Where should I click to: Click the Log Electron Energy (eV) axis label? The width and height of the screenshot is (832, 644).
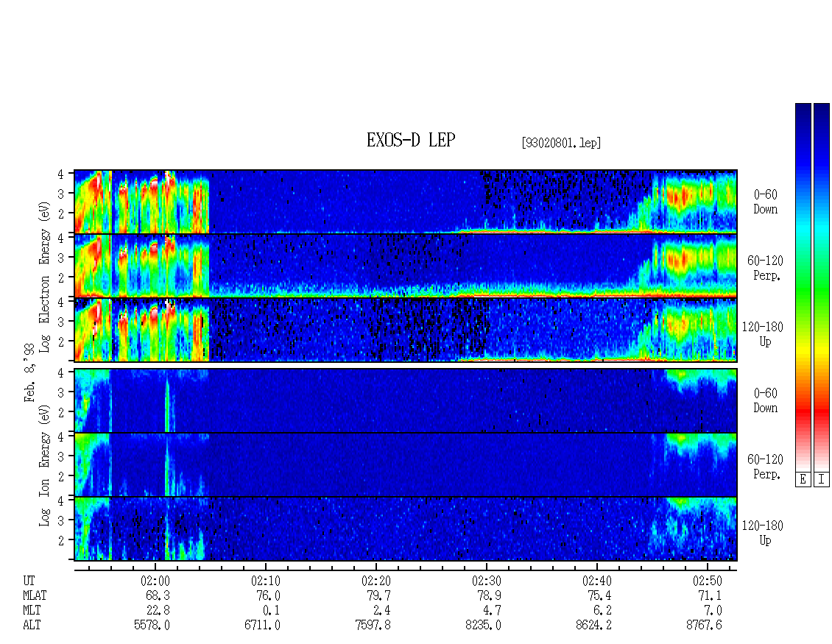(x=45, y=277)
